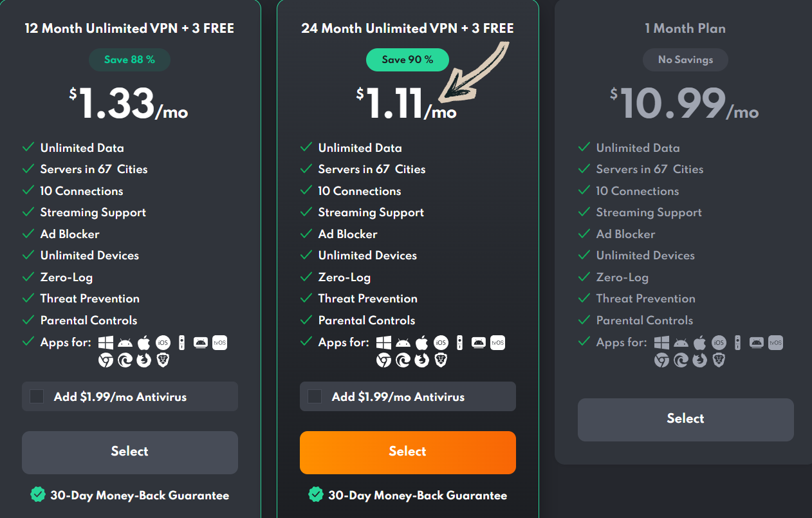
Task: Select the Brave browser icon in the 1 Month plan
Action: 719,360
